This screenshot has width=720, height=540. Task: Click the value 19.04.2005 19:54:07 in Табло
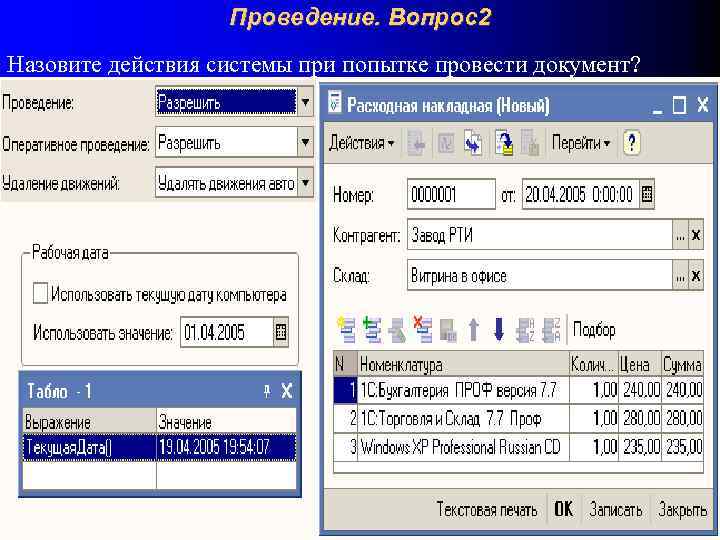pyautogui.click(x=226, y=446)
